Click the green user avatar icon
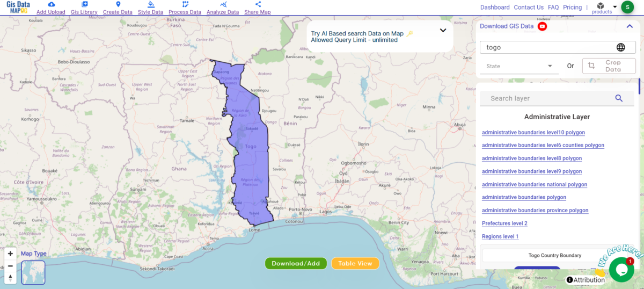This screenshot has height=289, width=644. pyautogui.click(x=627, y=7)
